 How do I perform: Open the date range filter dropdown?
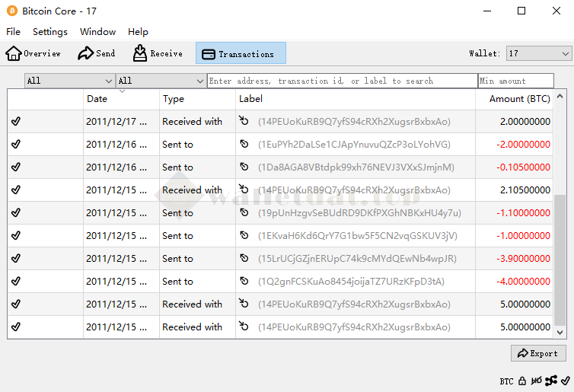(69, 81)
